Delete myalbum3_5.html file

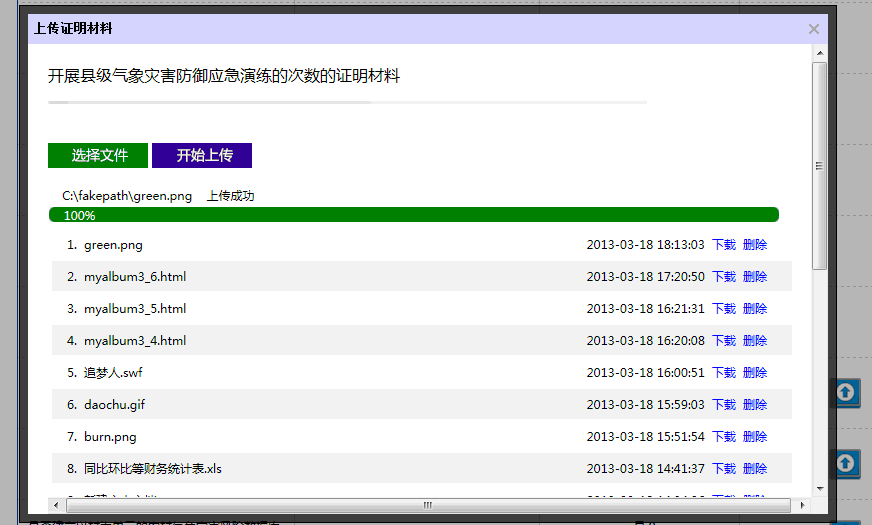[755, 309]
